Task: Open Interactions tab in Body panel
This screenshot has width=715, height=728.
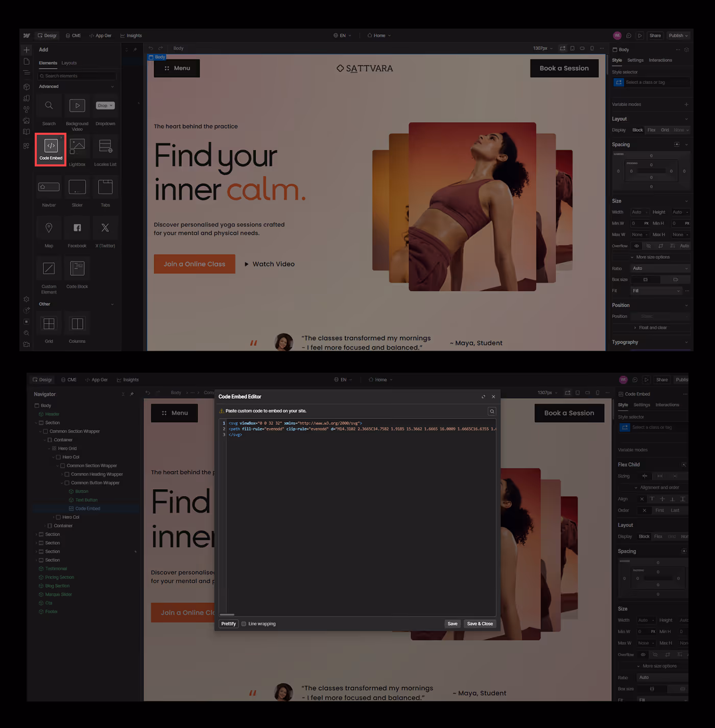Action: pos(660,60)
